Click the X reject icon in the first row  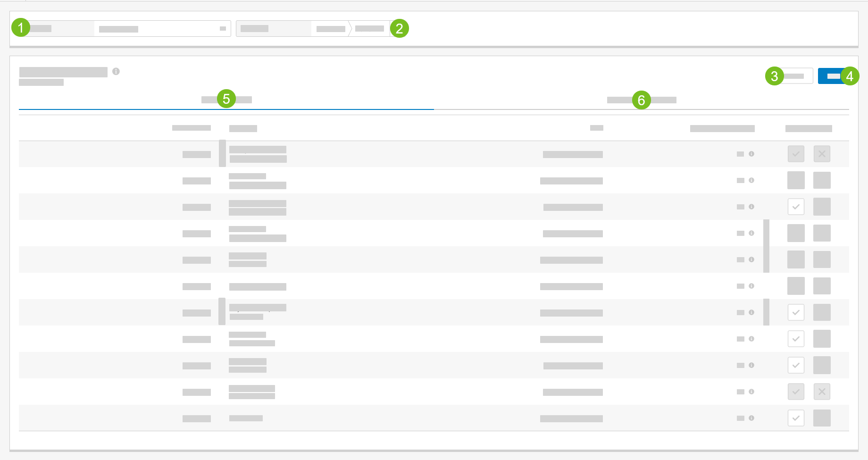click(x=822, y=154)
